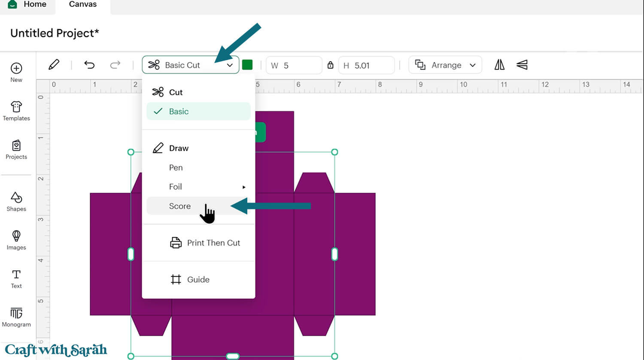Toggle the aspect ratio lock

(330, 65)
